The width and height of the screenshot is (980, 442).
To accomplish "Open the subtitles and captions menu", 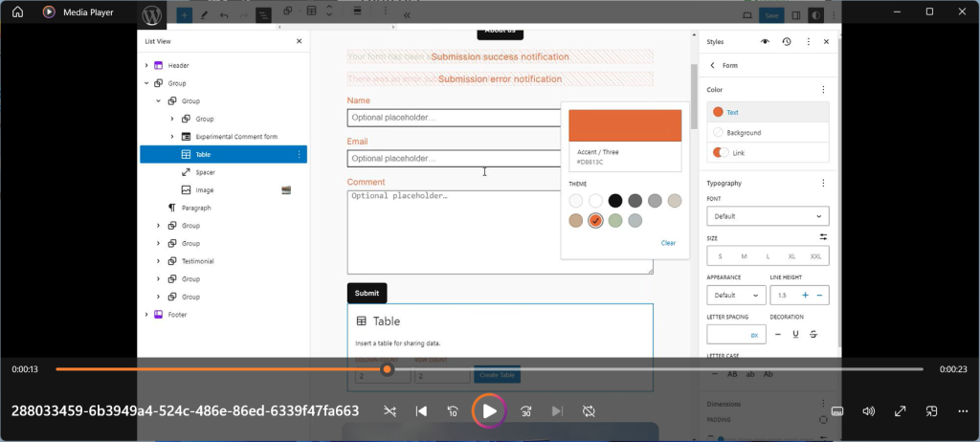I will tap(836, 411).
